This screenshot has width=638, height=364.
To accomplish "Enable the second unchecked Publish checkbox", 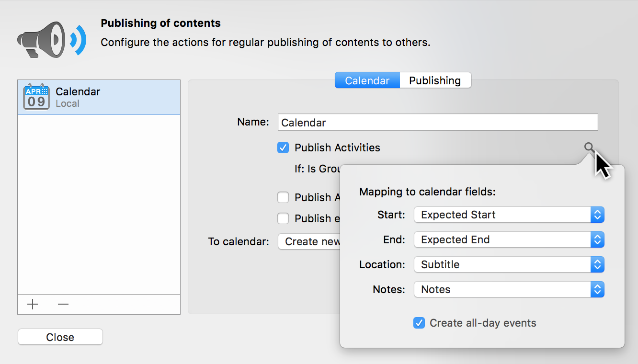I will pos(283,197).
